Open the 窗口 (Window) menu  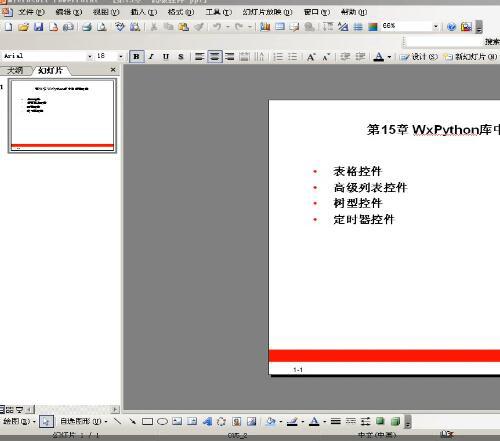317,12
